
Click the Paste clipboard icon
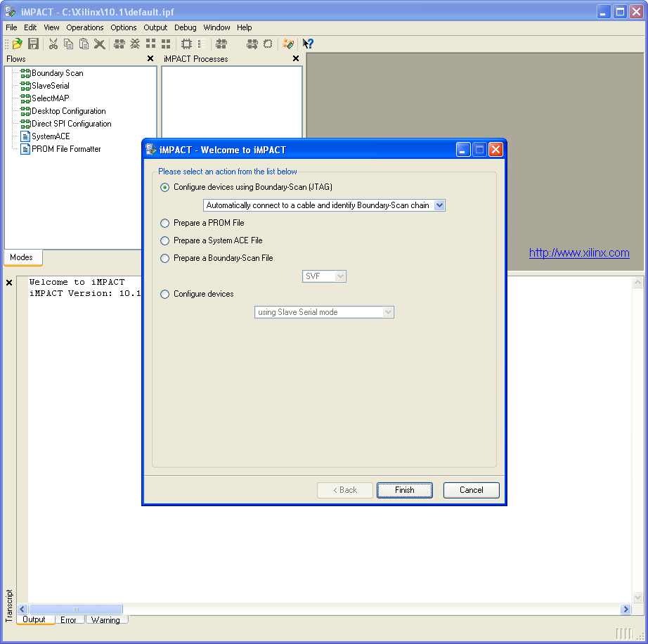pyautogui.click(x=84, y=44)
